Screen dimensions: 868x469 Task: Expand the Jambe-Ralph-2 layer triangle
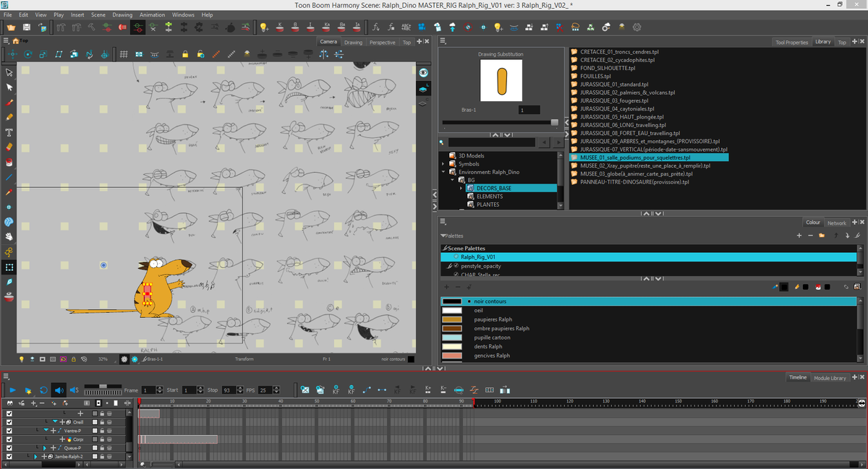36,457
